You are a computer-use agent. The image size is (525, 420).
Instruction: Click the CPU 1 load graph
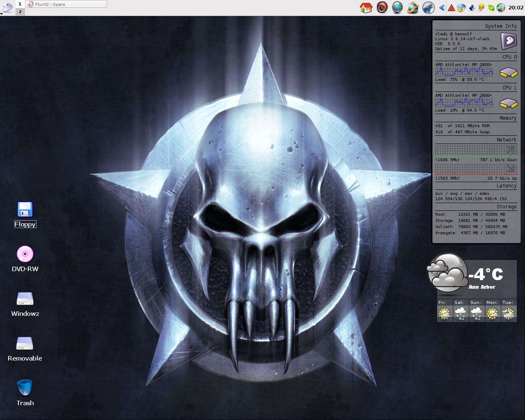464,103
